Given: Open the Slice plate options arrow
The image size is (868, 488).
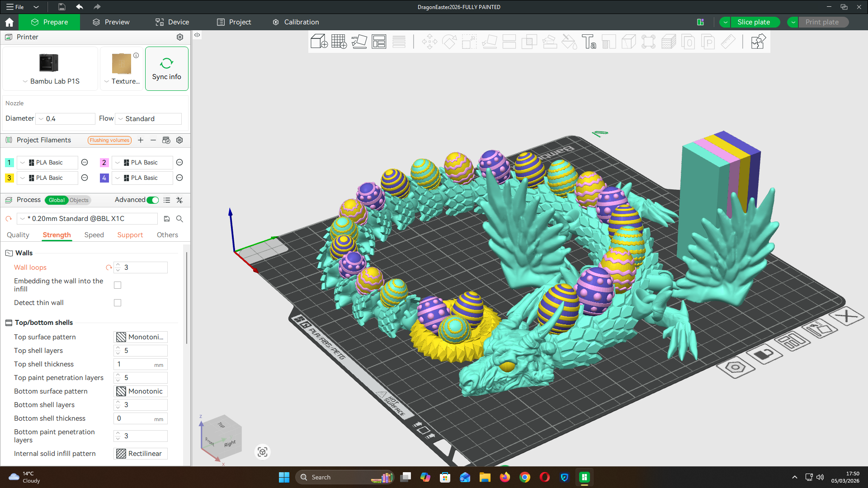Looking at the screenshot, I should (725, 22).
